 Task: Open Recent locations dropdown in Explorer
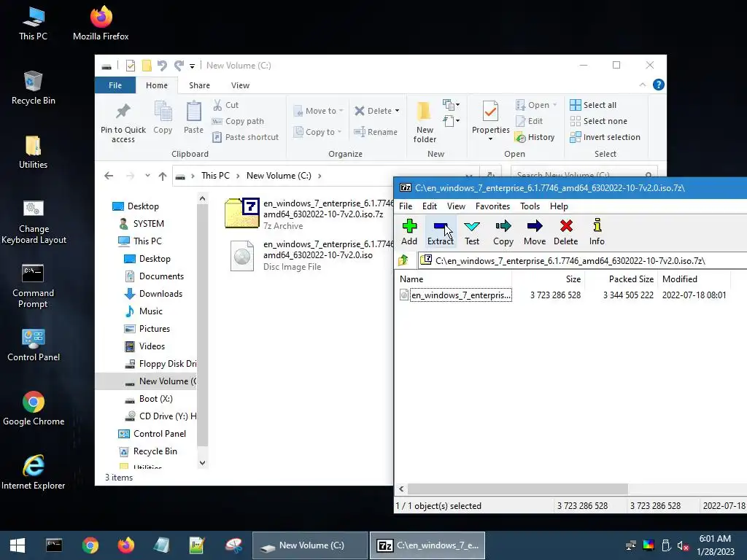147,176
